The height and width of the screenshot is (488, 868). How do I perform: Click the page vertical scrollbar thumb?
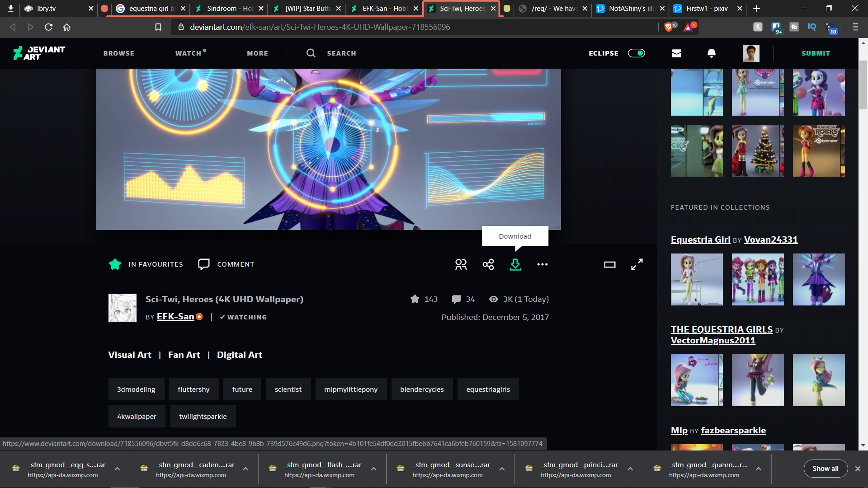click(863, 85)
